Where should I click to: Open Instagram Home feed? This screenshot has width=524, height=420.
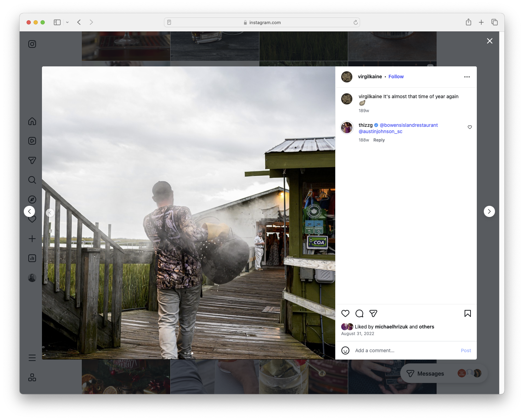point(32,121)
